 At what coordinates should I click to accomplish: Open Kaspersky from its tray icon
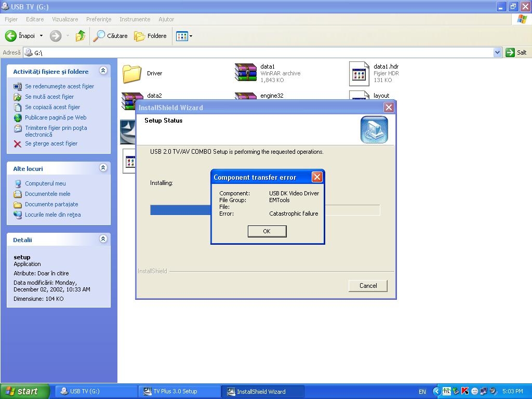(464, 391)
